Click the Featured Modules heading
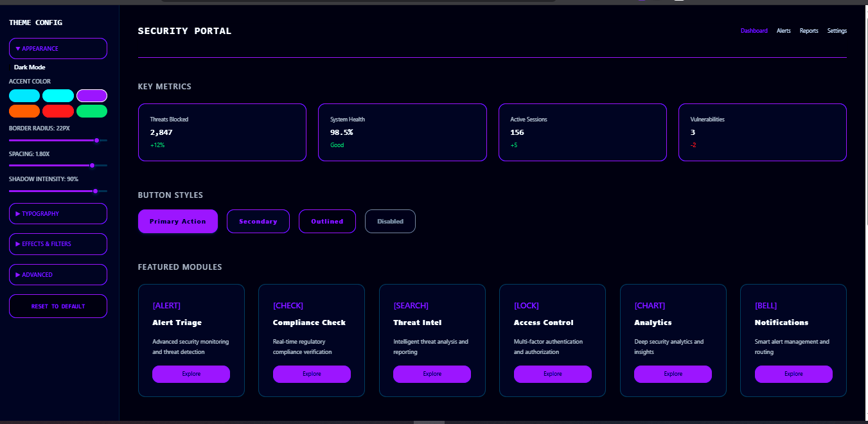Viewport: 868px width, 424px height. tap(180, 267)
